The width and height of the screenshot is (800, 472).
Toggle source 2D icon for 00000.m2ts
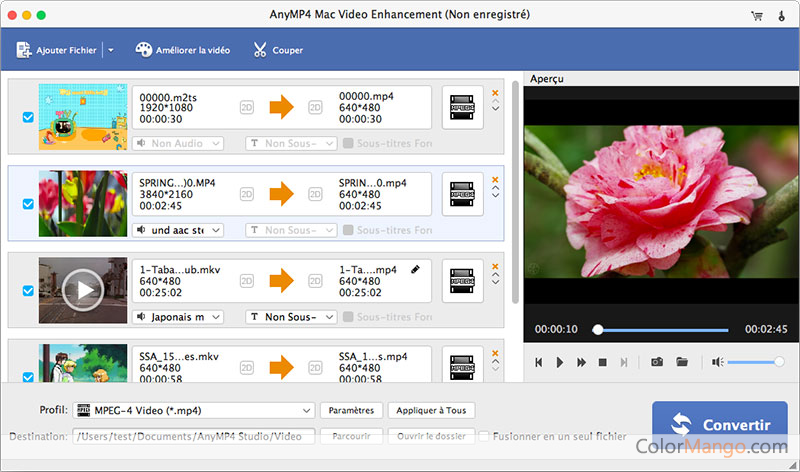coord(247,108)
